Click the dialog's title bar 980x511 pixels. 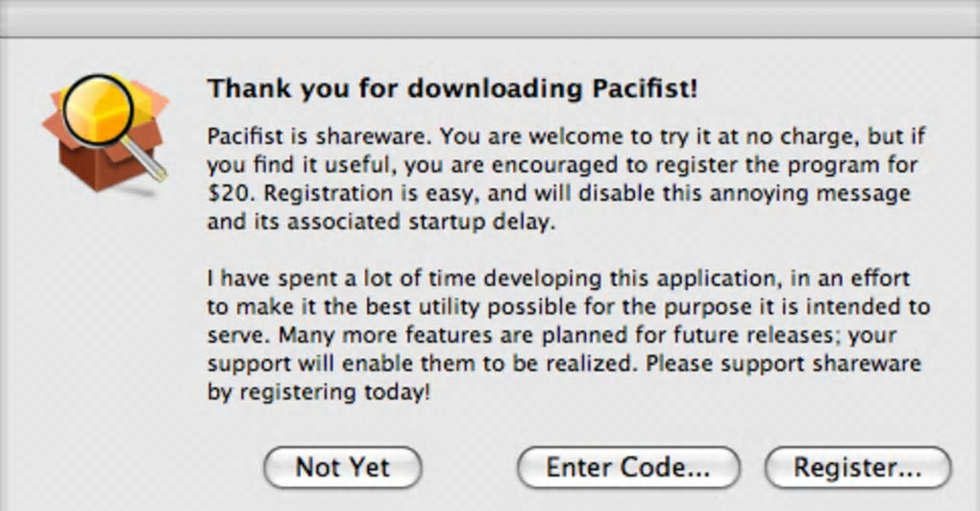(x=490, y=19)
